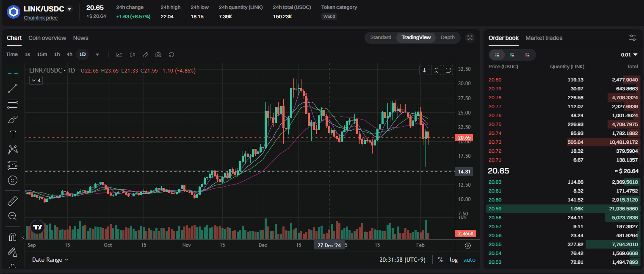This screenshot has width=644, height=274.
Task: Click the pencil drawing icon in toolbar
Action: (x=145, y=54)
